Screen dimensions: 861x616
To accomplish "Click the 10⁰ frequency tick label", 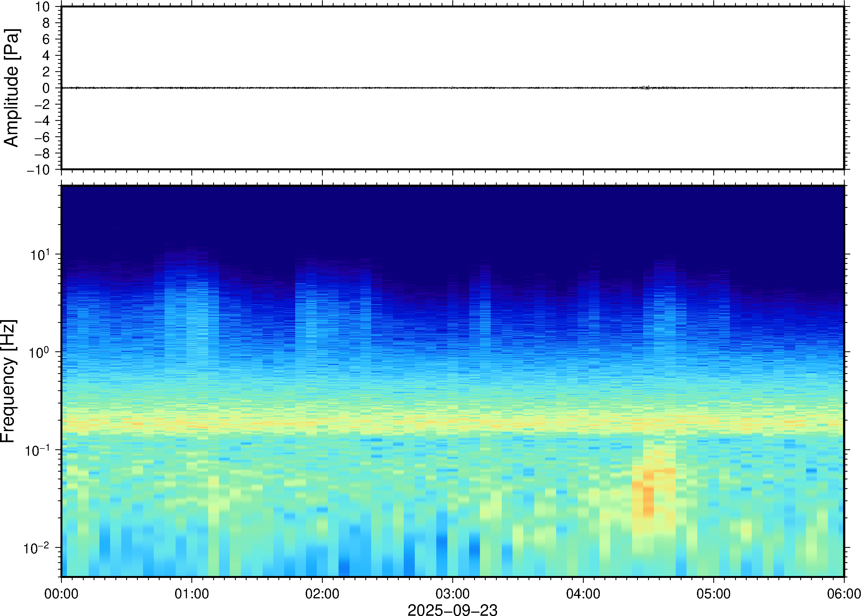I will pyautogui.click(x=39, y=353).
